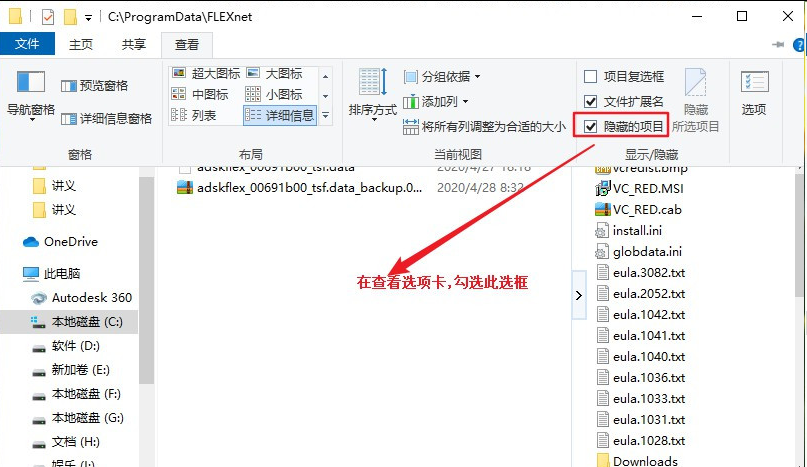Open the Add columns (添加列) dropdown
This screenshot has width=807, height=467.
[435, 101]
